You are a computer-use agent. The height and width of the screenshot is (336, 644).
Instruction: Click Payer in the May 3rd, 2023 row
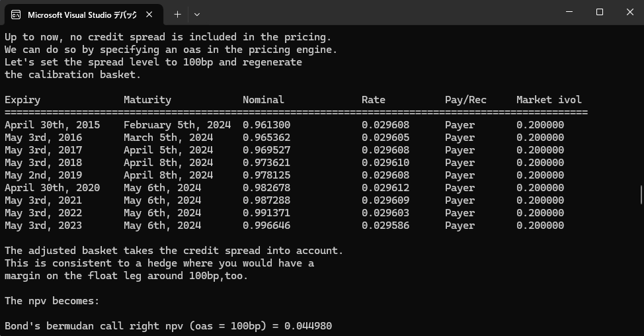[460, 226]
